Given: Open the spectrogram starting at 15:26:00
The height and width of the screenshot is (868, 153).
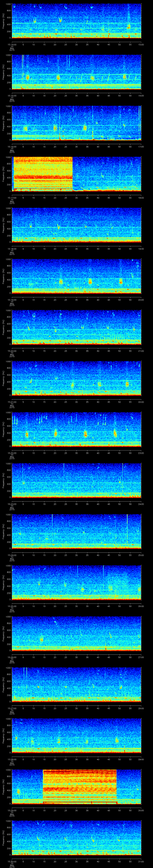Looking at the screenshot, I should [x=77, y=633].
